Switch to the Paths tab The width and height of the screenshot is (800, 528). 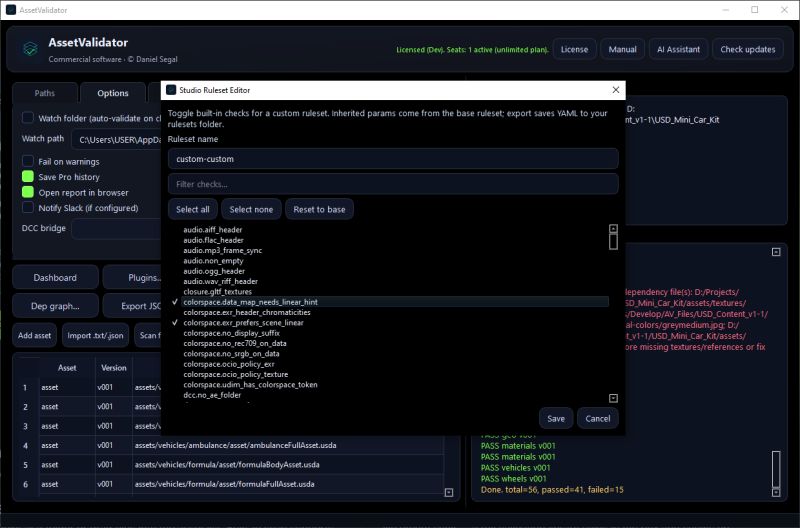pyautogui.click(x=45, y=93)
